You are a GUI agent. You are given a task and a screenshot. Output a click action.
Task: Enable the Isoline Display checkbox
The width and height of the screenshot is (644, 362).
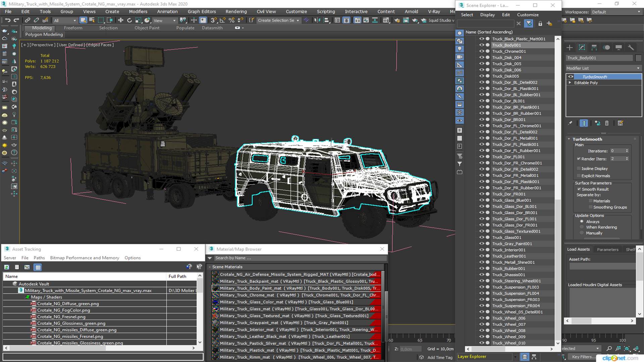coord(579,169)
